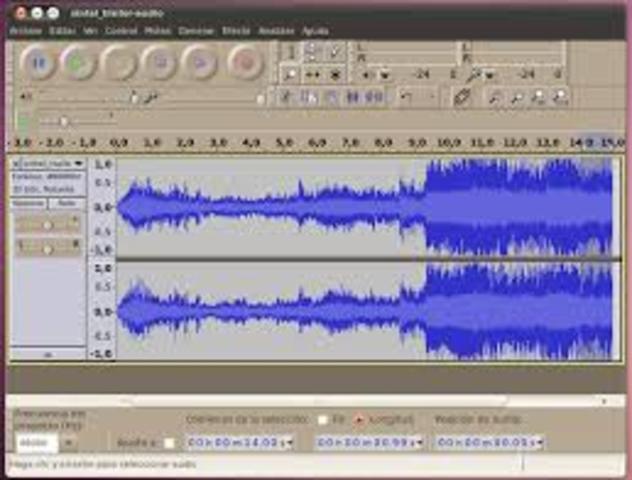
Task: Adjust the input volume slider knob
Action: point(261,98)
